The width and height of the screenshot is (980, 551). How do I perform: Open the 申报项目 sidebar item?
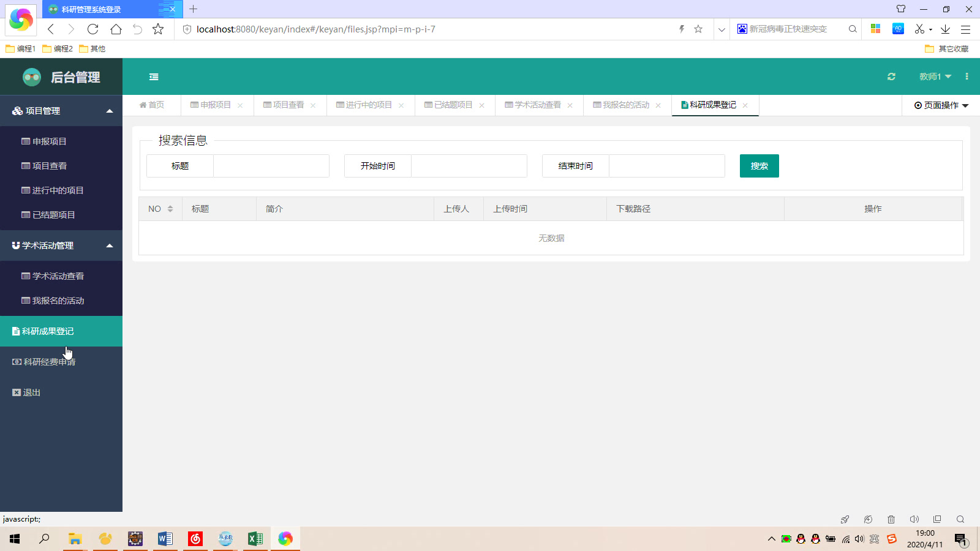50,141
